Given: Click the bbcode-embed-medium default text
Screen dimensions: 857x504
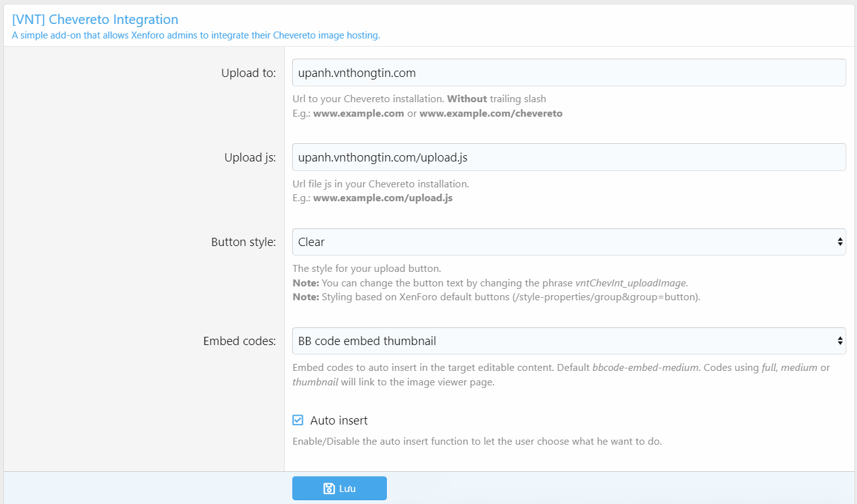Looking at the screenshot, I should coord(645,367).
